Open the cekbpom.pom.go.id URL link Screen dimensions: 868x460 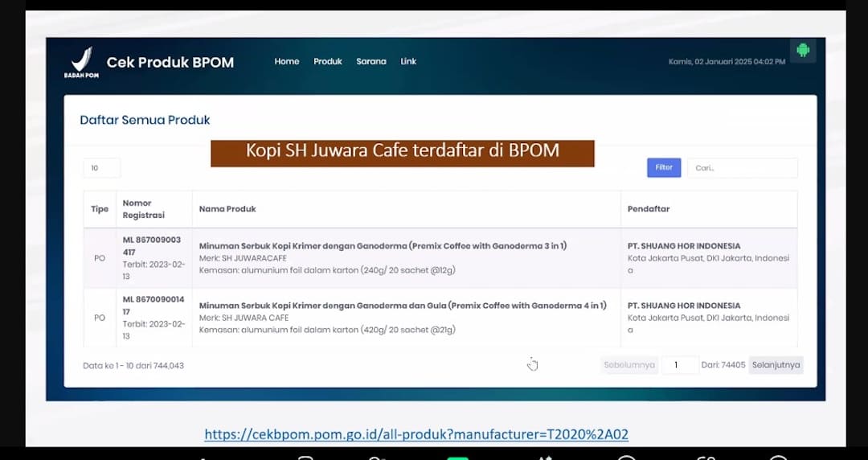point(416,434)
